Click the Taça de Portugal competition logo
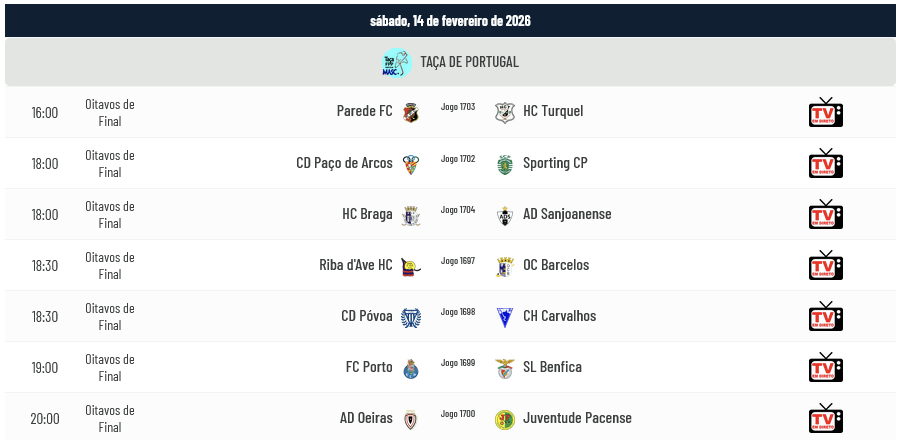899x440 pixels. click(x=396, y=62)
